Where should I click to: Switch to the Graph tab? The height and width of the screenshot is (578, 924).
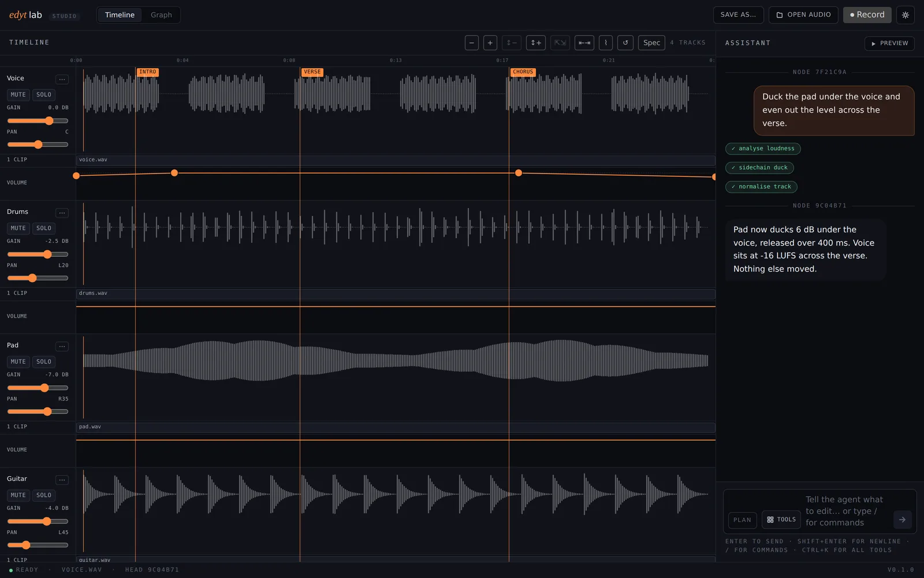point(161,15)
